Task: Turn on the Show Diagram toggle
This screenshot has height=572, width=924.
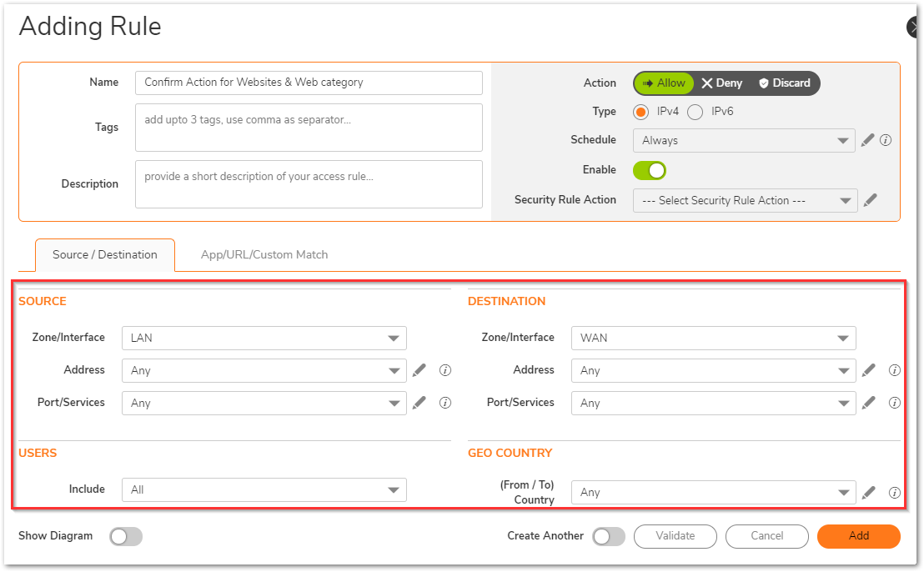Action: pos(126,536)
